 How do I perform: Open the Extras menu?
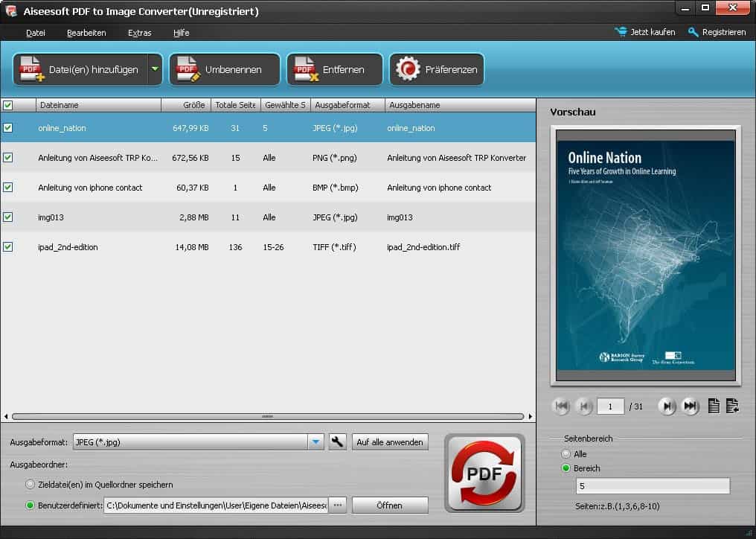pos(139,33)
